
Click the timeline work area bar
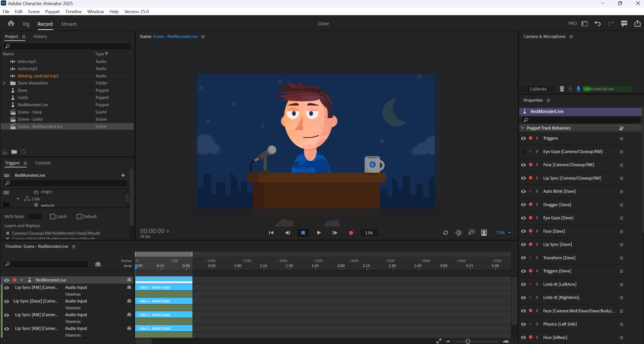coord(164,254)
